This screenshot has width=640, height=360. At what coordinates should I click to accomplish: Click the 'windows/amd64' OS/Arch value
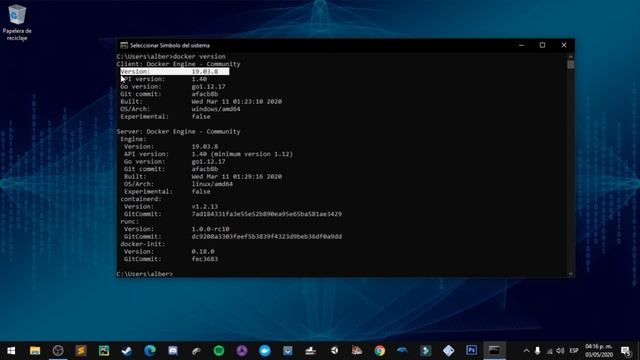pos(216,109)
